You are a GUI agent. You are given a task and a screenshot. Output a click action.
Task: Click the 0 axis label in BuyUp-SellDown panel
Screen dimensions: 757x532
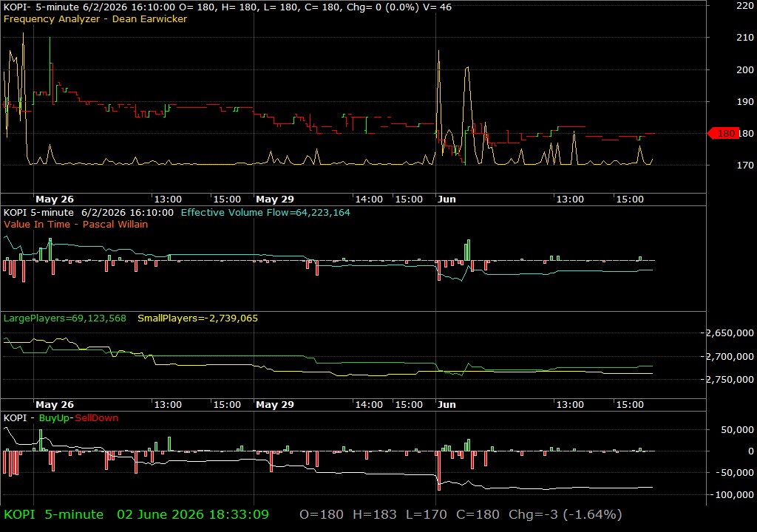coord(751,451)
